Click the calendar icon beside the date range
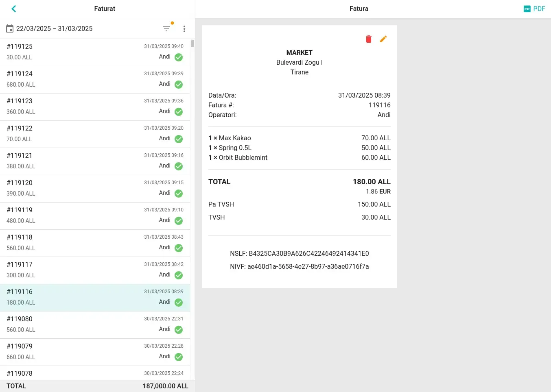551x392 pixels. pos(10,28)
